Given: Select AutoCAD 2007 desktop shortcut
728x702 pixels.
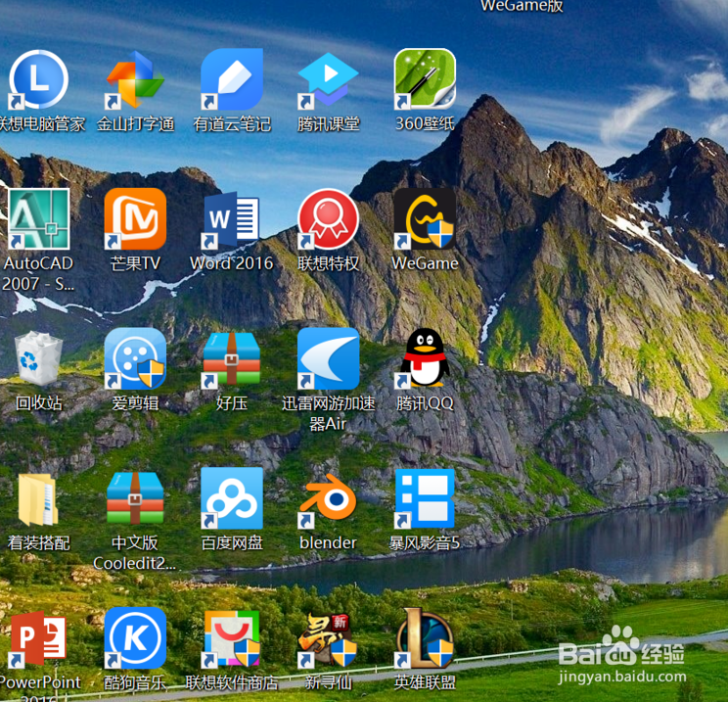Looking at the screenshot, I should click(38, 218).
